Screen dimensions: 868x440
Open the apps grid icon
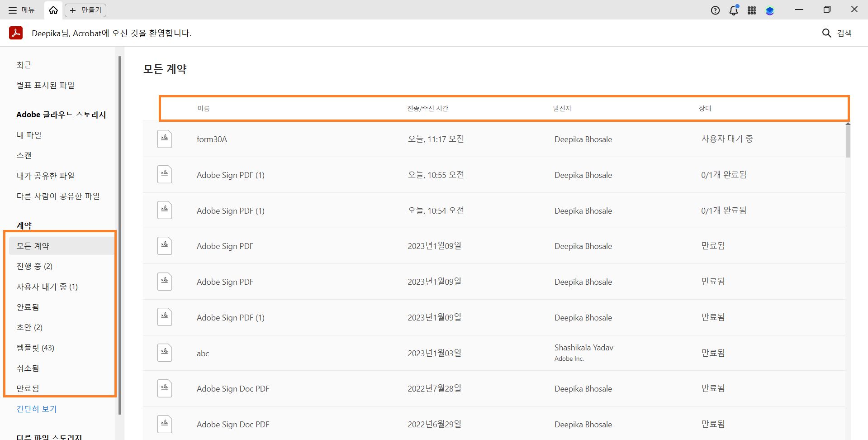click(x=752, y=10)
